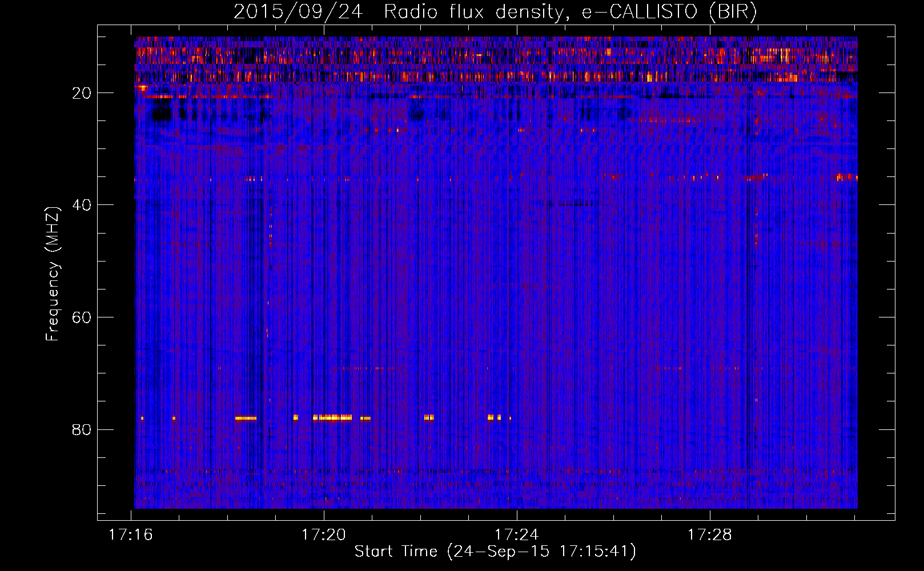The height and width of the screenshot is (571, 924).
Task: Click inside the radio spectrogram image
Action: tap(496, 272)
